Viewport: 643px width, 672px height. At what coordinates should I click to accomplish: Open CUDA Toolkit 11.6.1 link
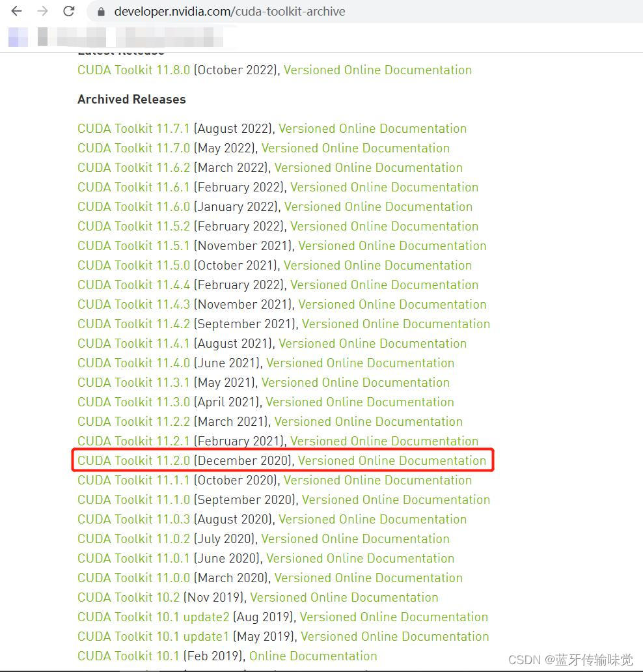click(x=133, y=188)
